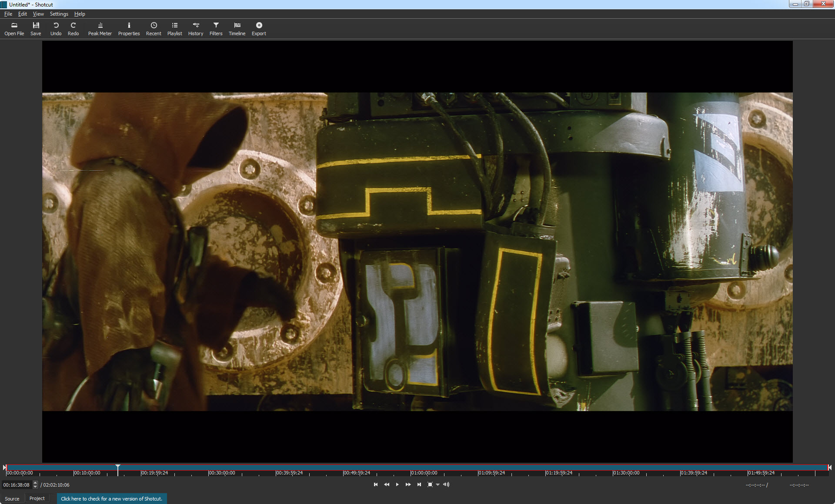
Task: Show the History panel
Action: point(196,29)
